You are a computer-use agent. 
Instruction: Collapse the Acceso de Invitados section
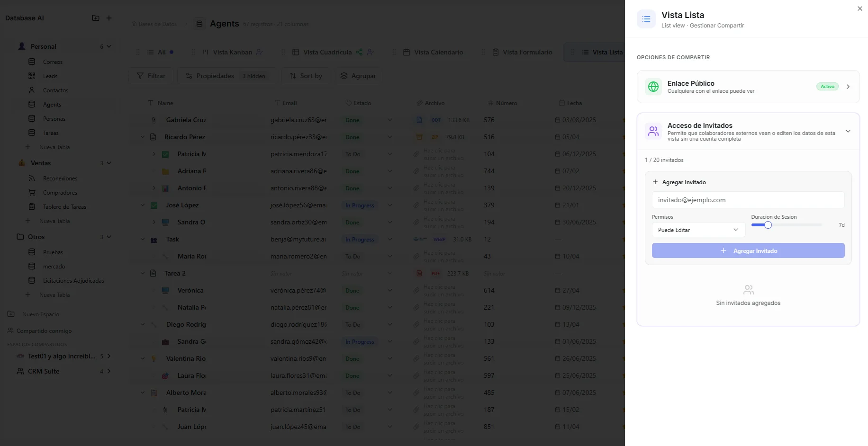(848, 131)
